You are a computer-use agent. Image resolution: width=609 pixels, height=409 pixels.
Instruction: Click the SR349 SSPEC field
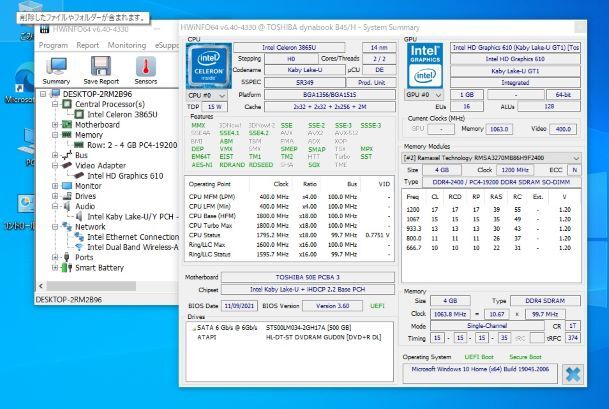[304, 82]
